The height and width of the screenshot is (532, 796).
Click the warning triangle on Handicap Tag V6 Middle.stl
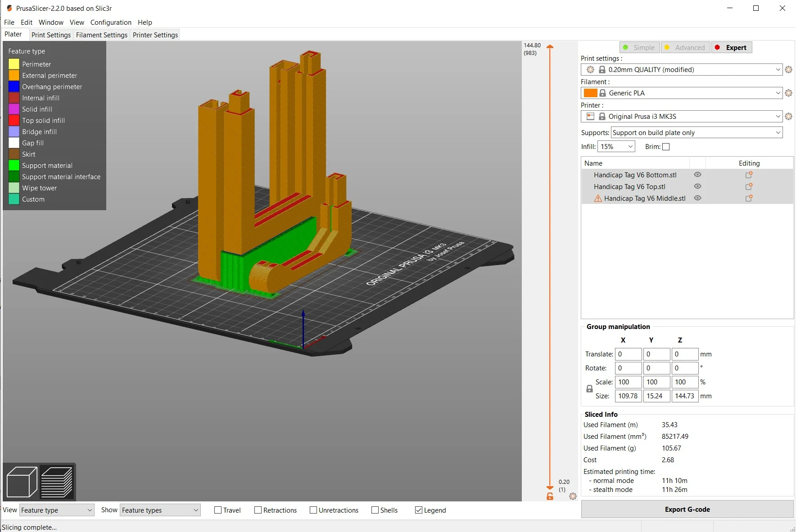point(598,198)
